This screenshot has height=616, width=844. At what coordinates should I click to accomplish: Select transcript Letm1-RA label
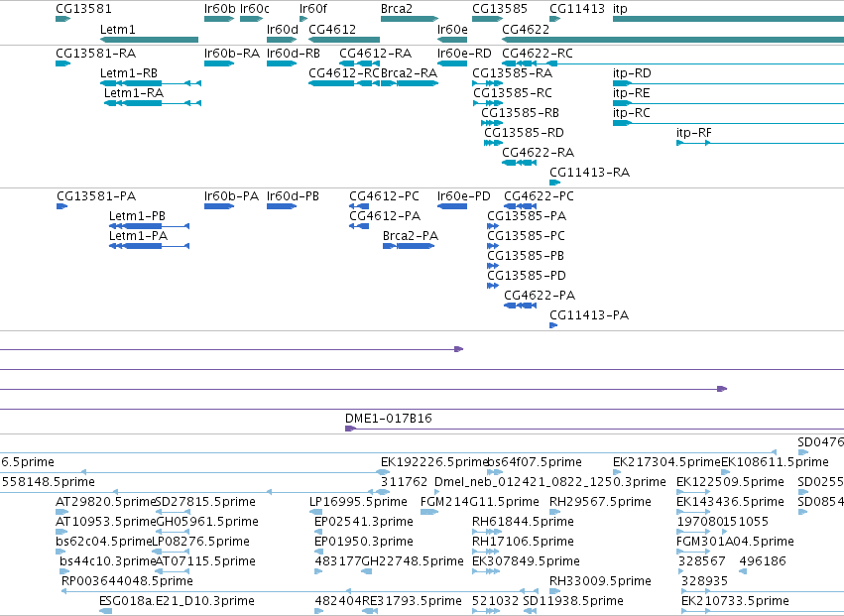[x=134, y=93]
